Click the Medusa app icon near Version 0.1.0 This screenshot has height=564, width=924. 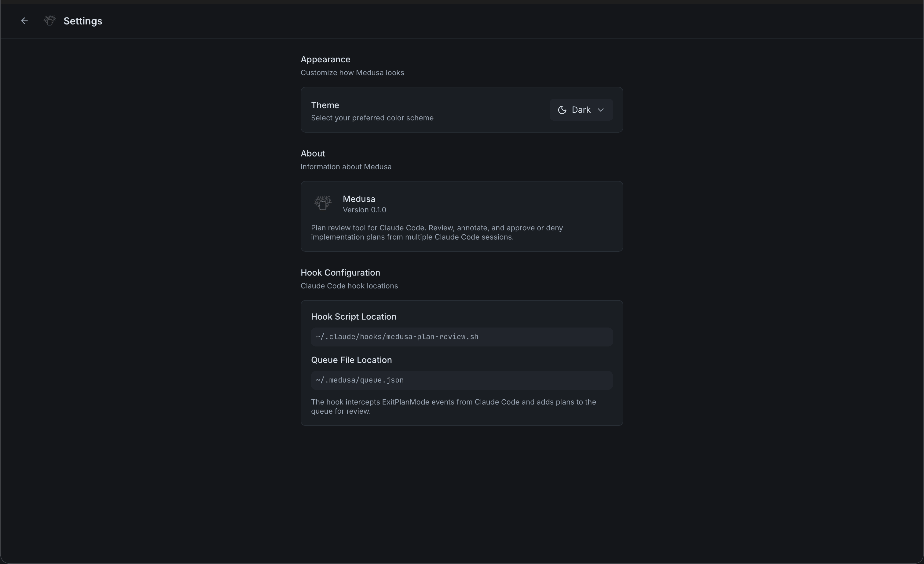(x=323, y=203)
